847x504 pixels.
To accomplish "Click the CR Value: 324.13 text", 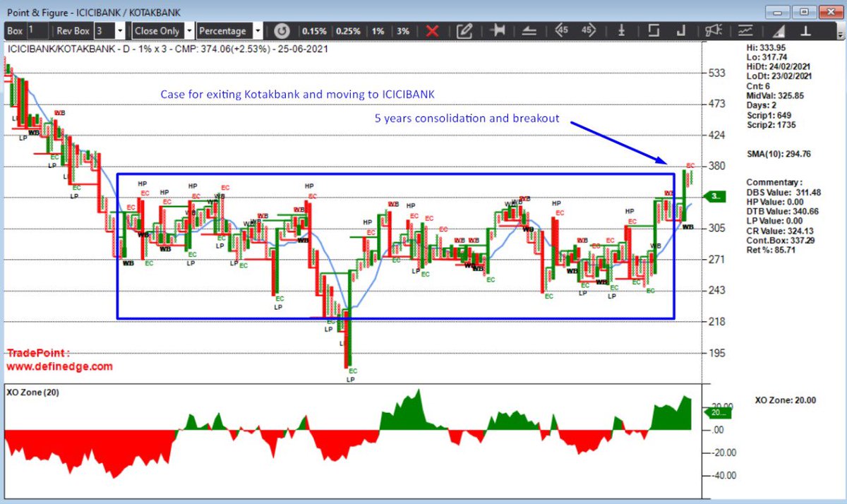I will pos(780,230).
